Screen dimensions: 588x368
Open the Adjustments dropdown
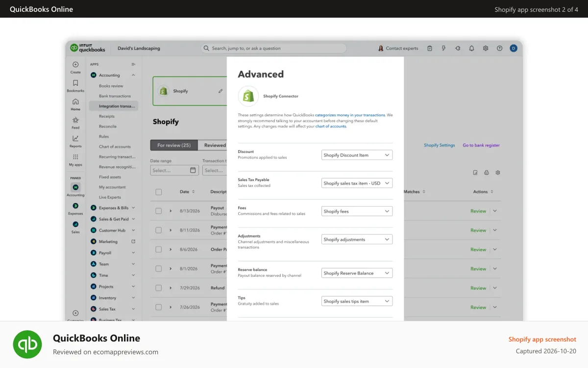[357, 239]
